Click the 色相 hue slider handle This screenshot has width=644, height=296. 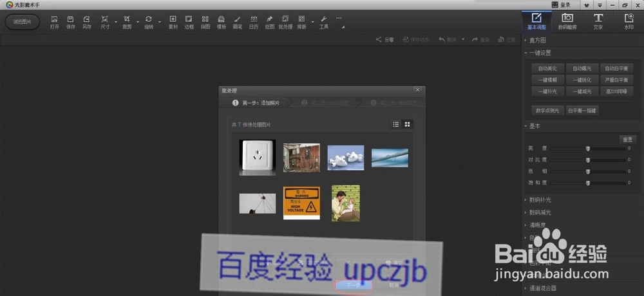pyautogui.click(x=588, y=172)
